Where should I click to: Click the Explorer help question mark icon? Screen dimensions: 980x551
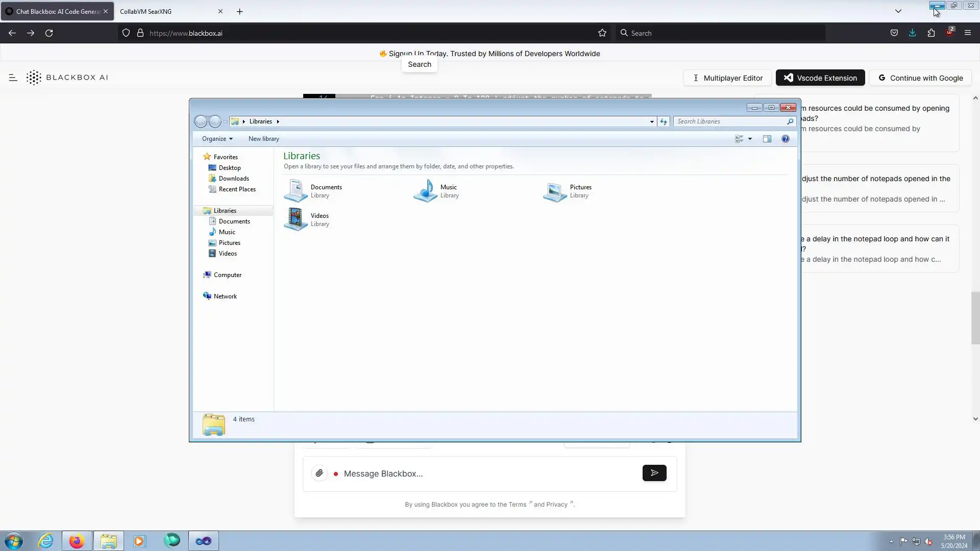(785, 139)
